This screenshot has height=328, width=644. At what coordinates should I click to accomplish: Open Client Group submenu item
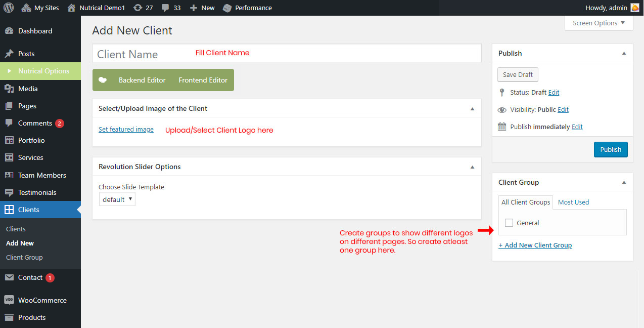coord(24,257)
